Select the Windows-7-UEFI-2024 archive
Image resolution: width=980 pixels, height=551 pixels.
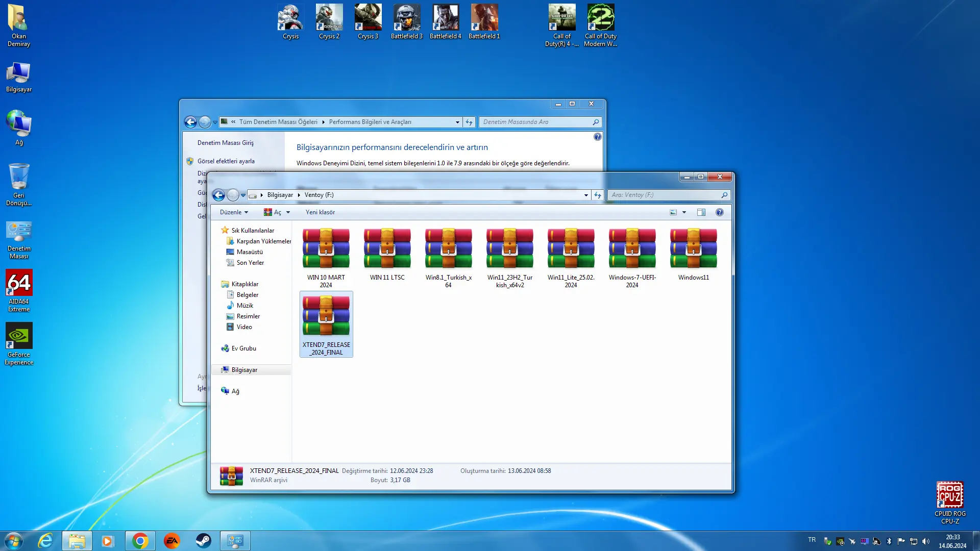(632, 258)
